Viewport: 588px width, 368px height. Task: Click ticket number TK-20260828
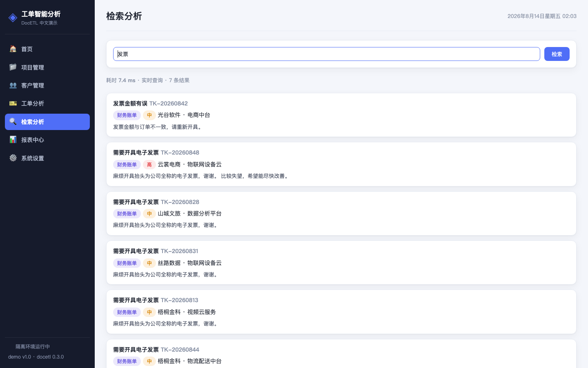tap(180, 202)
